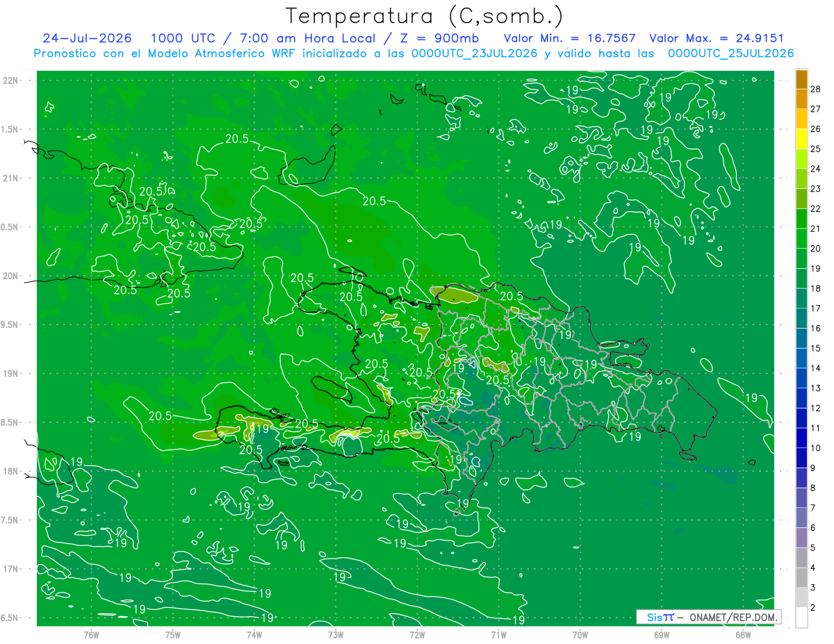The height and width of the screenshot is (644, 834).
Task: Click the 22N latitude axis label
Action: click(12, 81)
